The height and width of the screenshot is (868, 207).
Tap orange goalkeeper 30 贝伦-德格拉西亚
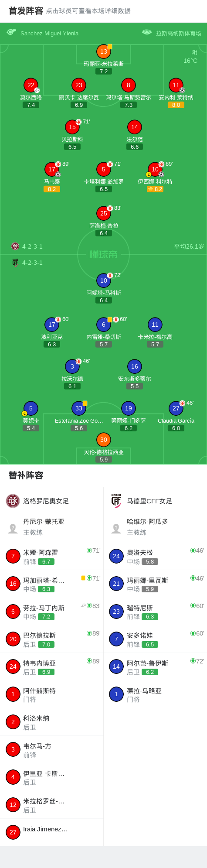tap(104, 440)
